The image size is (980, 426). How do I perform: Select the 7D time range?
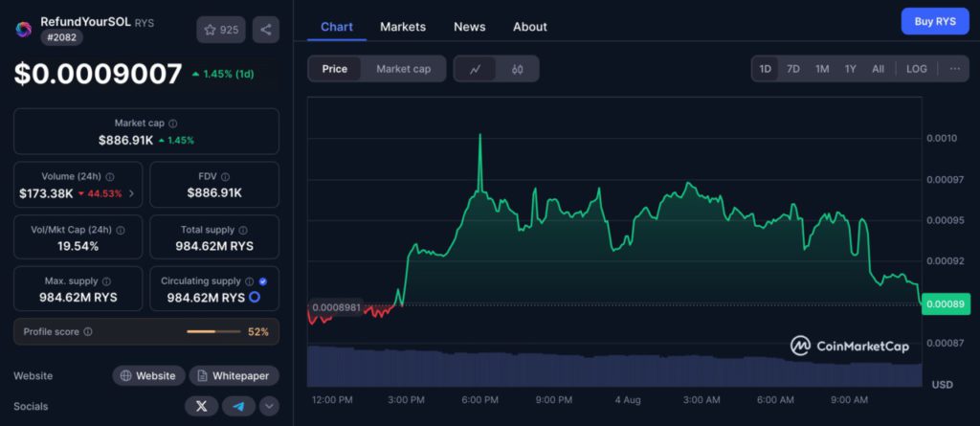click(793, 69)
